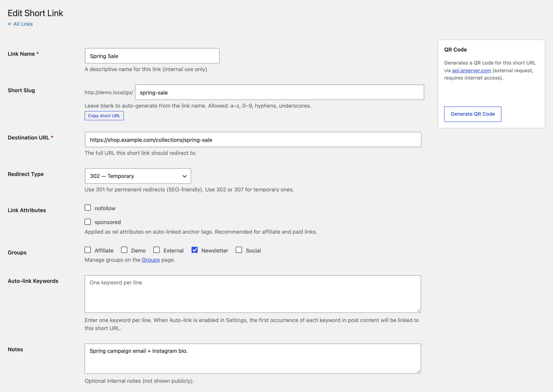
Task: Generate QR Code for this link
Action: coord(473,114)
